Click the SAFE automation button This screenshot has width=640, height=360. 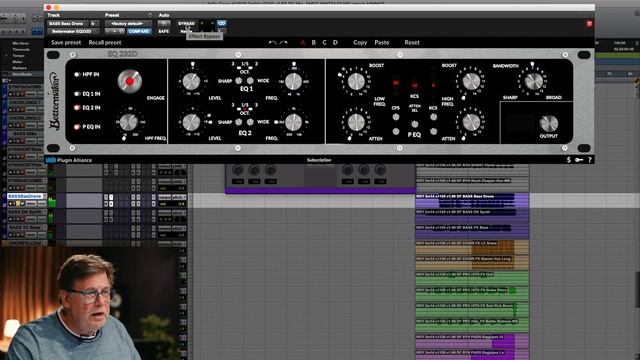tap(163, 31)
